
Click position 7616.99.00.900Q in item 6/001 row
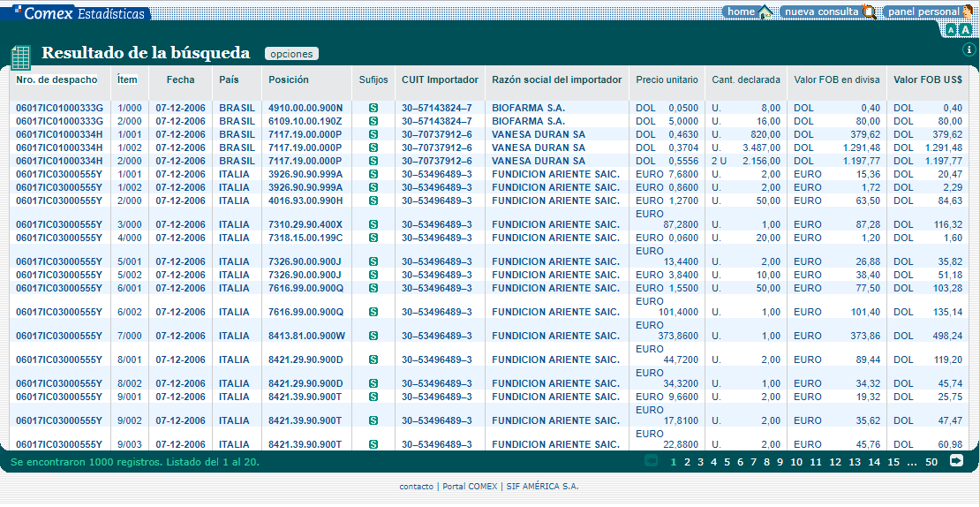point(305,288)
